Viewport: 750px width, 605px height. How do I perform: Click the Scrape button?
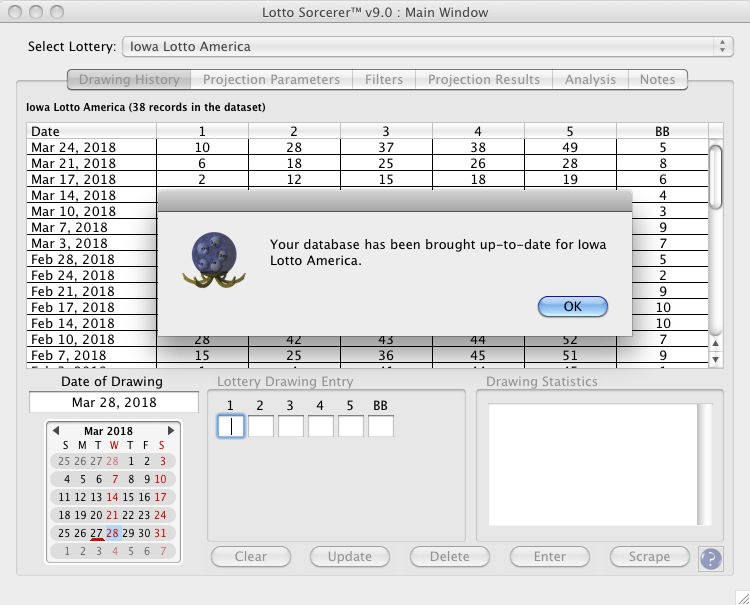[x=650, y=557]
